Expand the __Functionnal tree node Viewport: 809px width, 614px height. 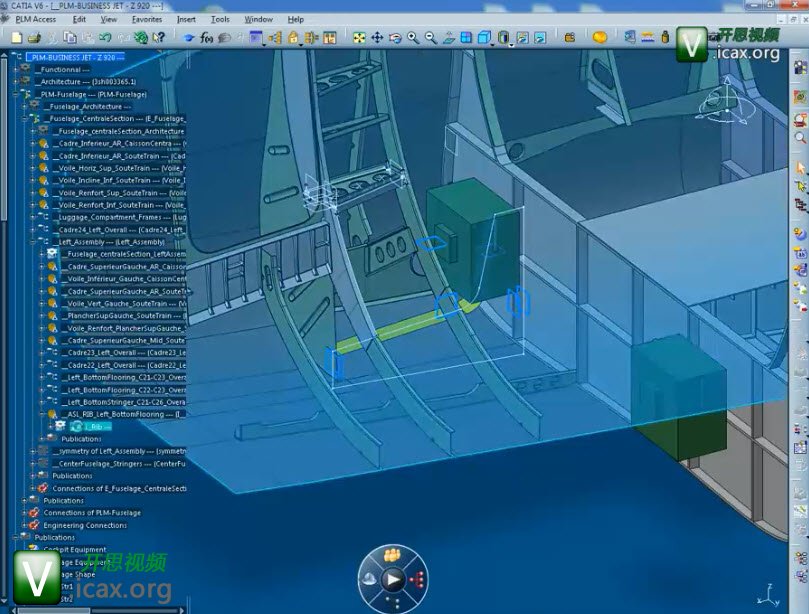click(x=15, y=69)
